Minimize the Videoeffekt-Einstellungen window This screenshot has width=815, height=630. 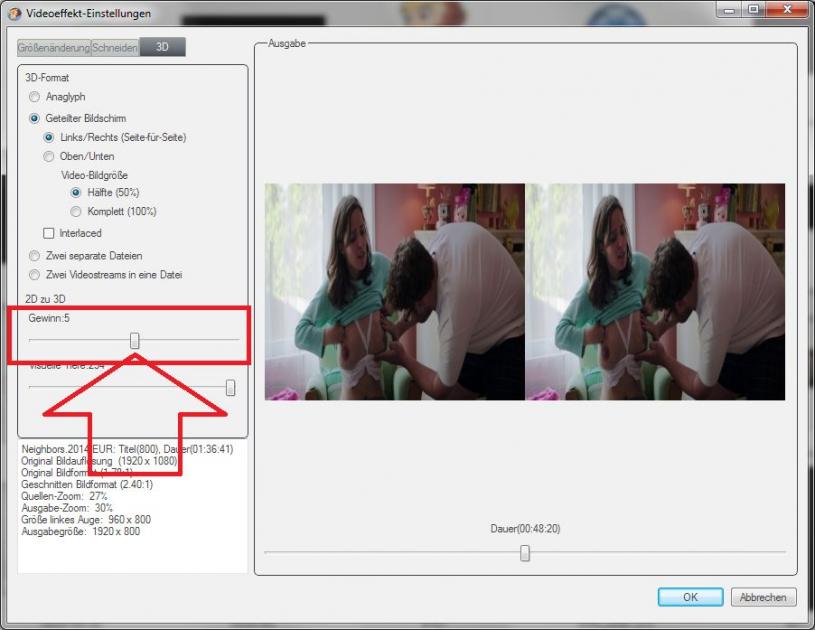[x=729, y=10]
